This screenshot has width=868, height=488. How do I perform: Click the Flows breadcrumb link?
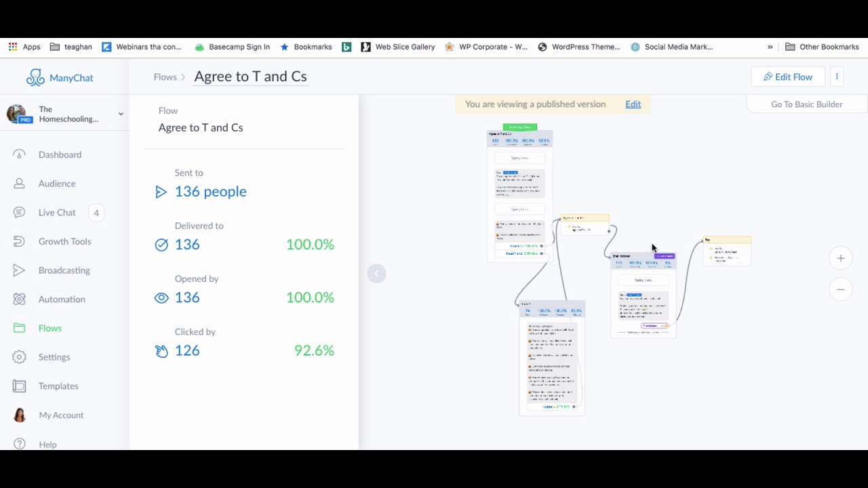pos(165,77)
